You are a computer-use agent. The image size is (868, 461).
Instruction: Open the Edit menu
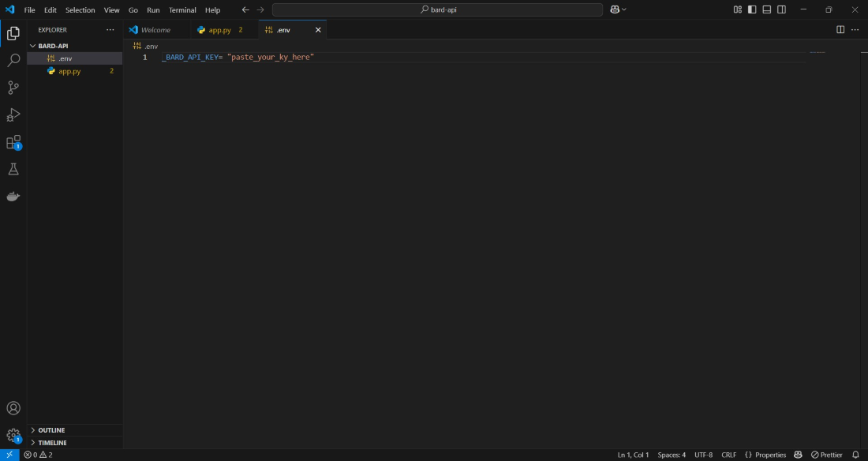[51, 10]
